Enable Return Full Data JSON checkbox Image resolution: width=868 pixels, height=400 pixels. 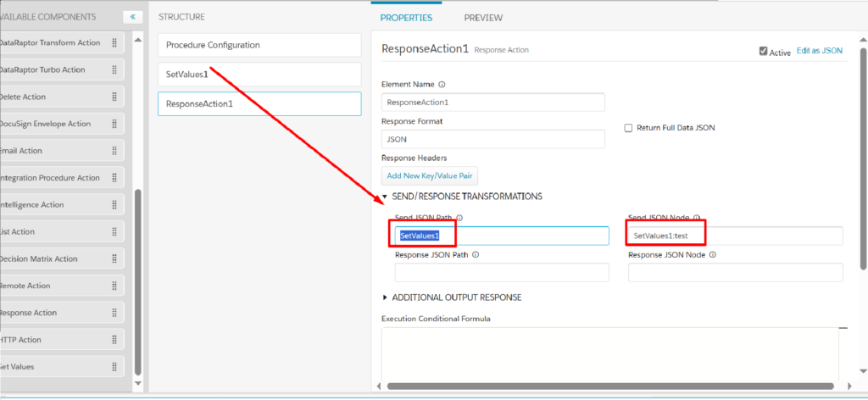[x=628, y=128]
